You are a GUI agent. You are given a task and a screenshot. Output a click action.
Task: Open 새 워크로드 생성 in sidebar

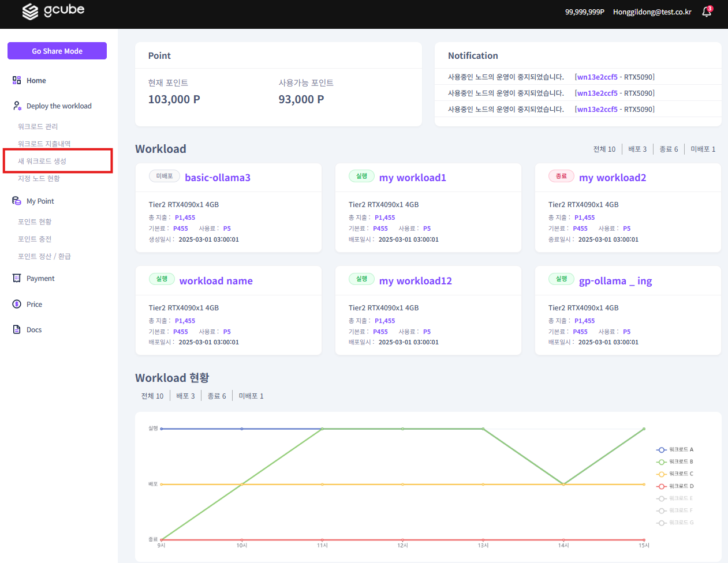point(42,162)
